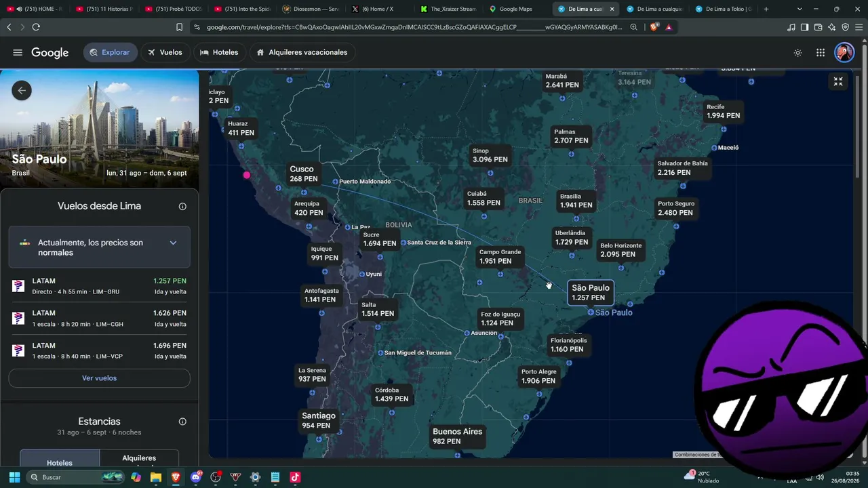Close the active De Lima tab
The height and width of the screenshot is (488, 868).
(x=612, y=9)
